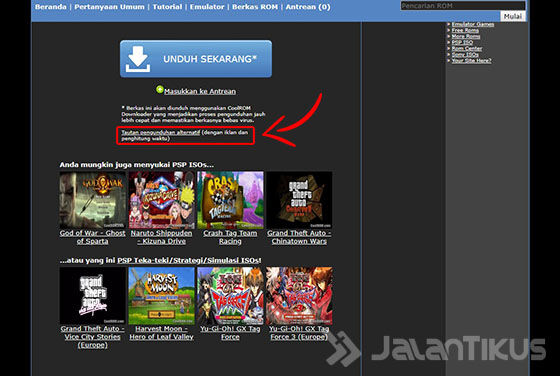The image size is (560, 376).
Task: Open Naruto Shippuden Kizuna Drive cover image
Action: pyautogui.click(x=161, y=200)
